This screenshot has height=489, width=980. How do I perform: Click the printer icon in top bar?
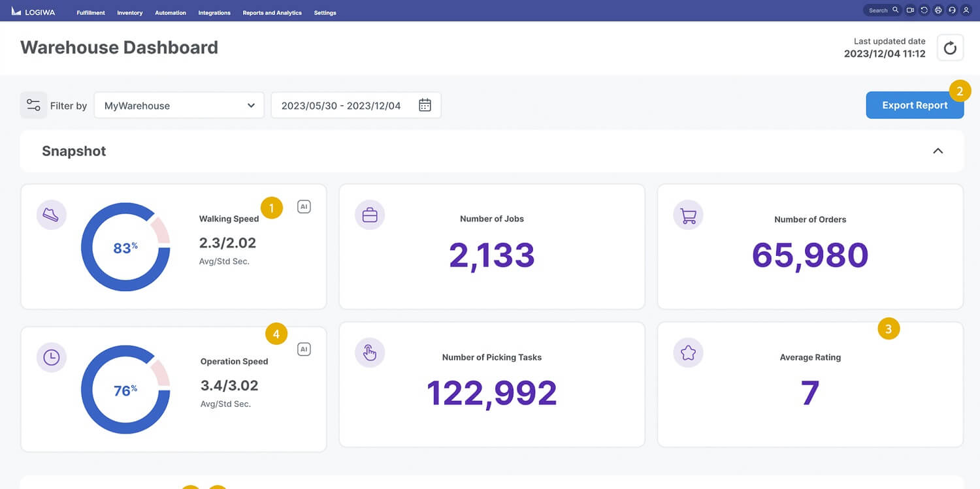coord(938,10)
